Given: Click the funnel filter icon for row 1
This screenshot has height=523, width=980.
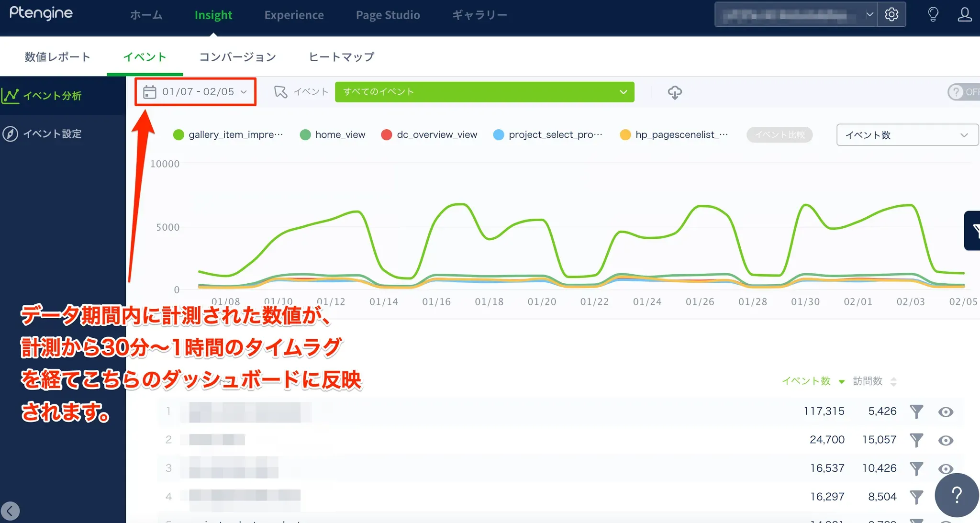Looking at the screenshot, I should pyautogui.click(x=916, y=412).
